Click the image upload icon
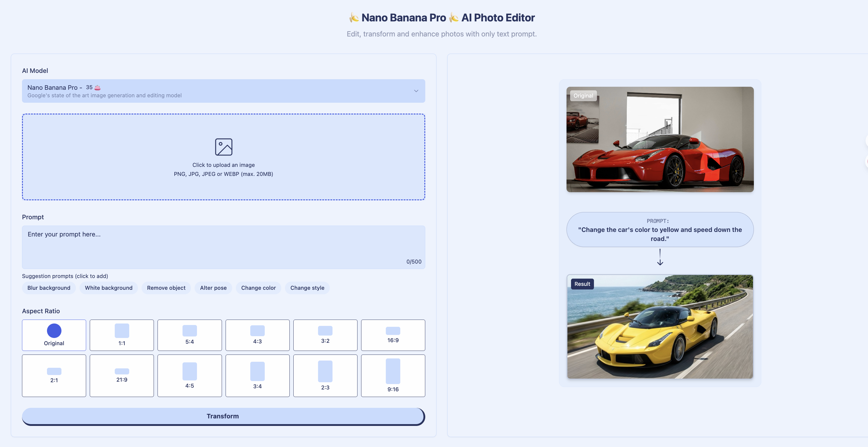Image resolution: width=868 pixels, height=447 pixels. 223,147
